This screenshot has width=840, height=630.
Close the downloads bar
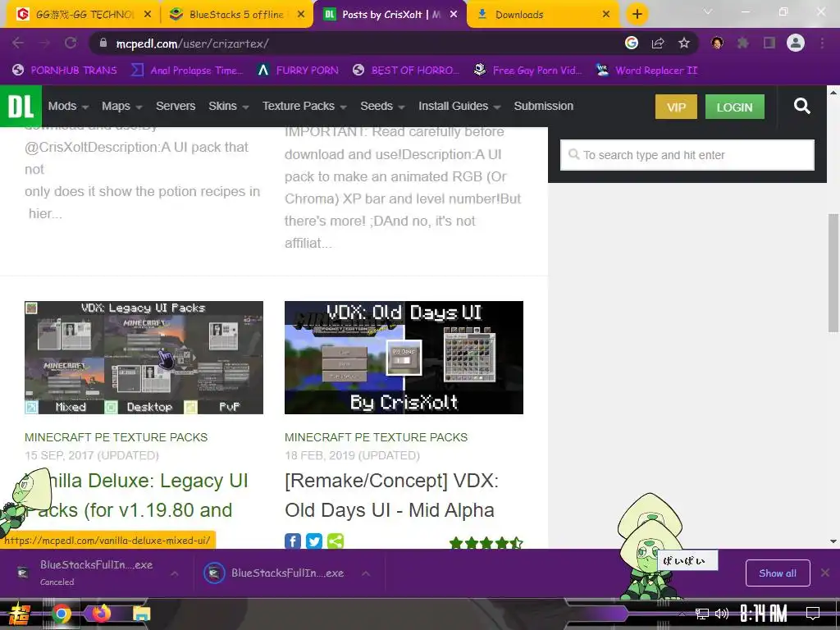[825, 573]
